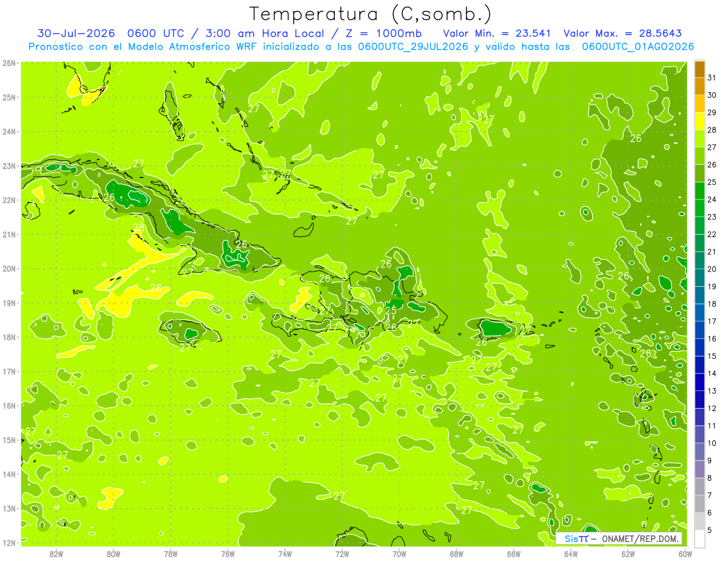Click the "28" value on the color scale
Image resolution: width=728 pixels, height=562 pixels.
coord(712,130)
